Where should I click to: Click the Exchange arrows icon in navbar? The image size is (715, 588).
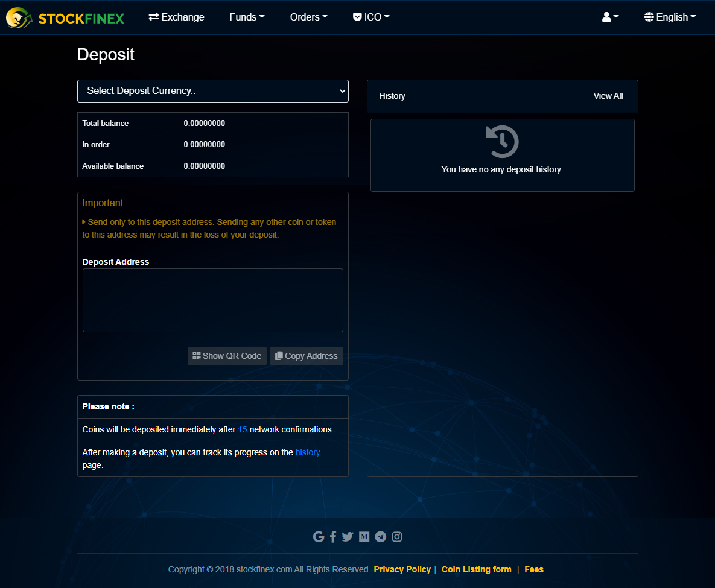(x=153, y=17)
